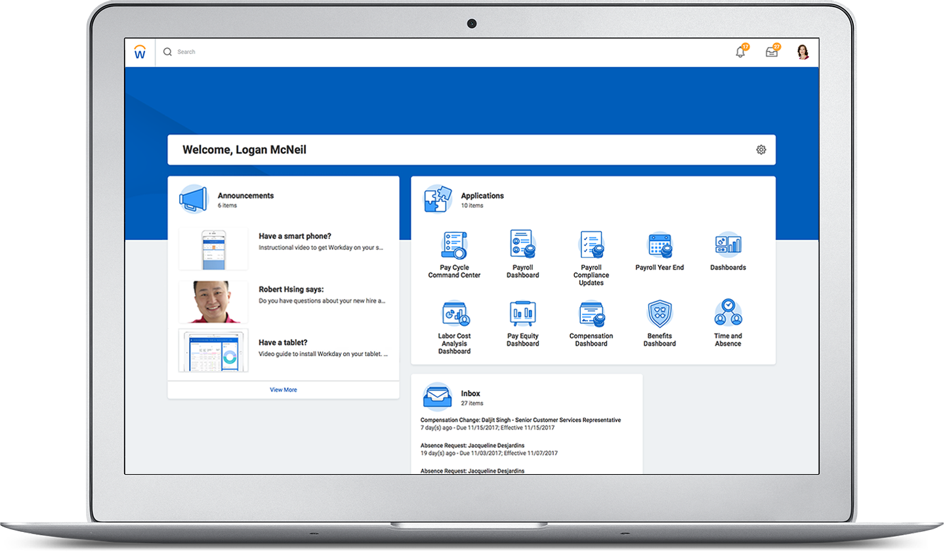Click the notifications bell icon
Viewport: 945px width, 560px height.
coord(740,52)
